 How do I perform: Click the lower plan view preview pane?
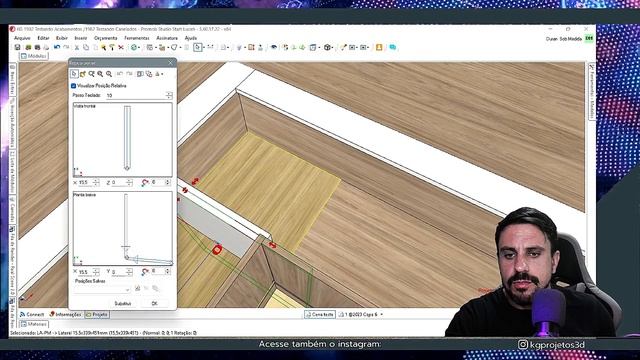(x=122, y=229)
